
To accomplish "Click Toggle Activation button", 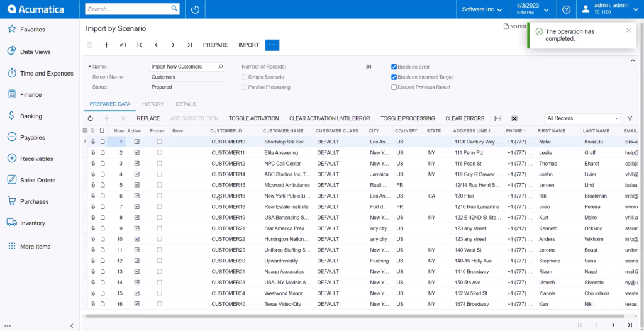I will pyautogui.click(x=253, y=118).
